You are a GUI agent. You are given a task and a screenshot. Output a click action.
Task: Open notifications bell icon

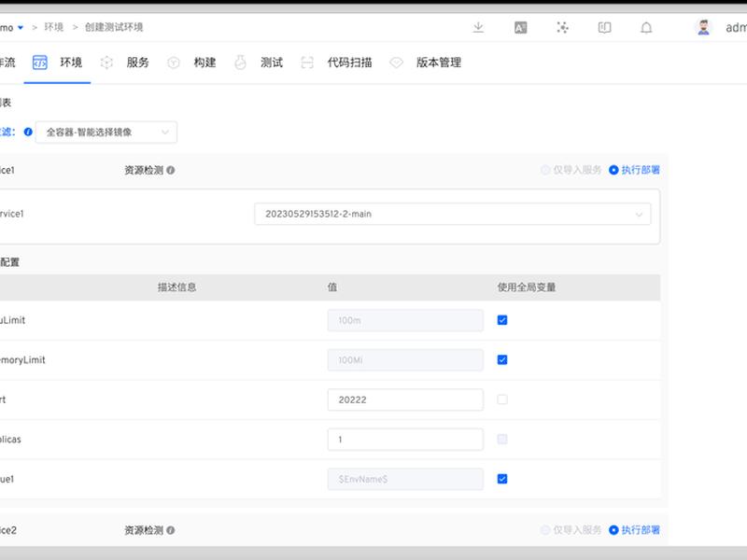point(646,28)
